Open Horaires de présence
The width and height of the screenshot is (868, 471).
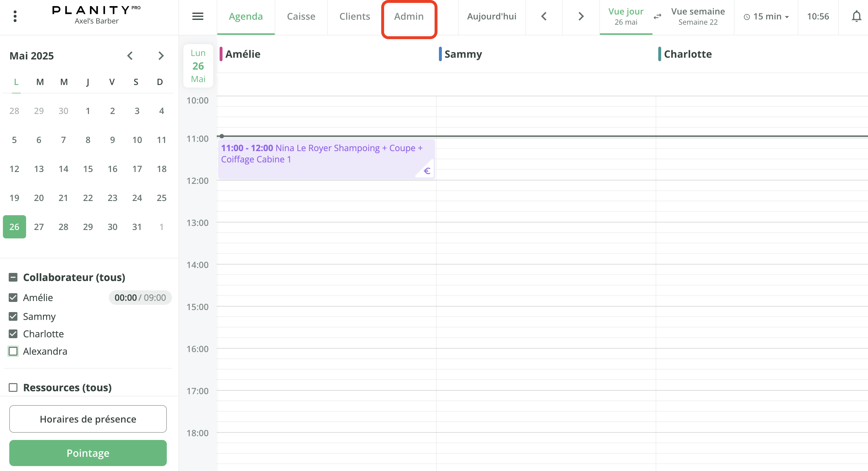(88, 419)
